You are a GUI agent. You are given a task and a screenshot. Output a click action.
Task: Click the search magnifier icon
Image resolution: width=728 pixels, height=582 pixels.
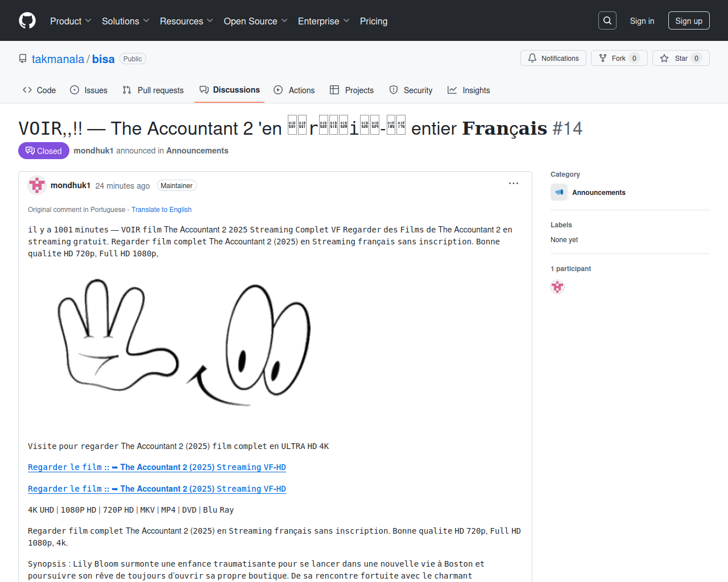(607, 20)
